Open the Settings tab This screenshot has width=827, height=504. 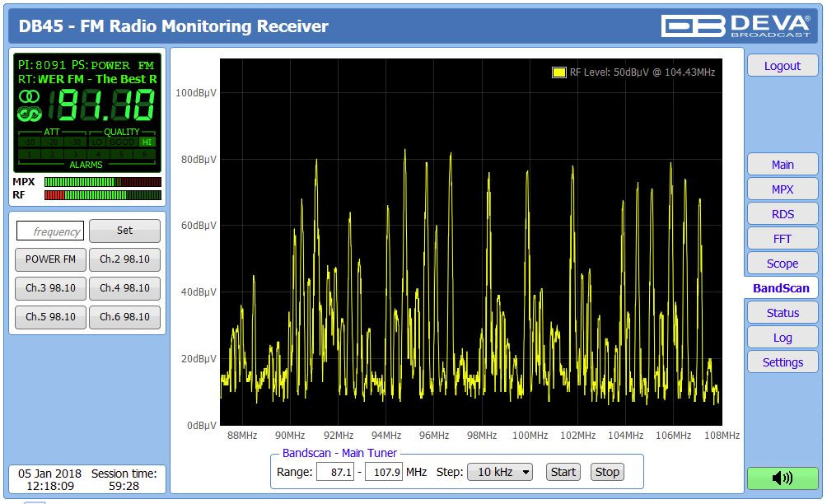click(783, 362)
